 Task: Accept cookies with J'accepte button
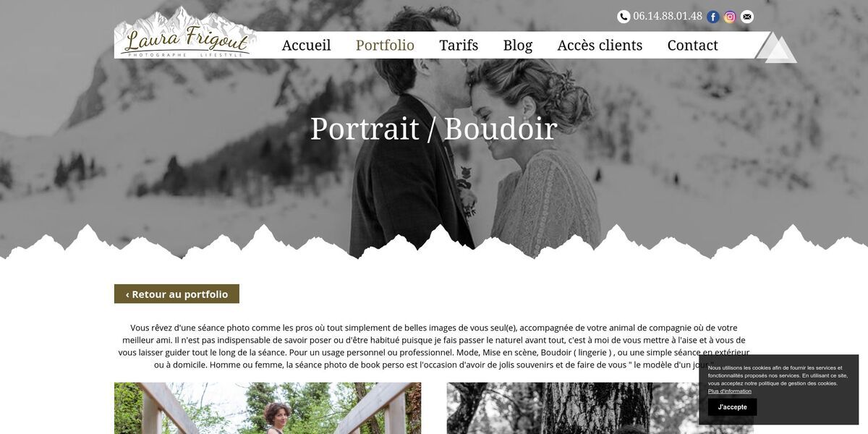[x=732, y=407]
